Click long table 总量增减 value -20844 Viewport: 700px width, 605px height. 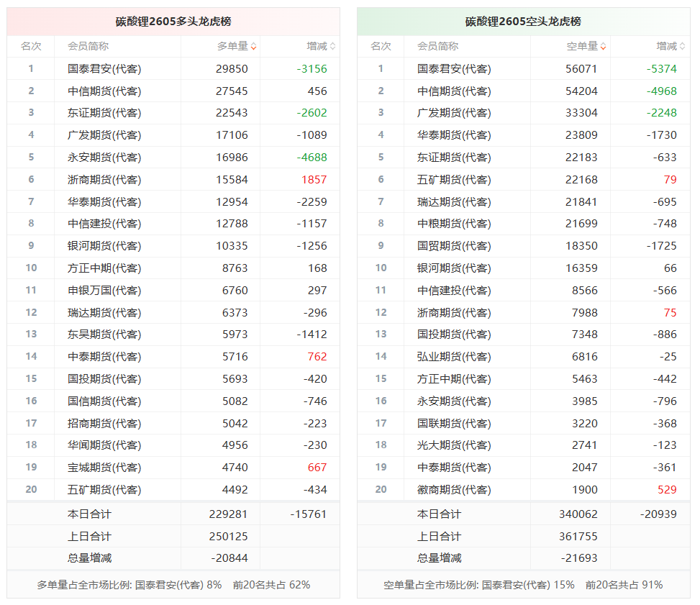click(x=229, y=558)
